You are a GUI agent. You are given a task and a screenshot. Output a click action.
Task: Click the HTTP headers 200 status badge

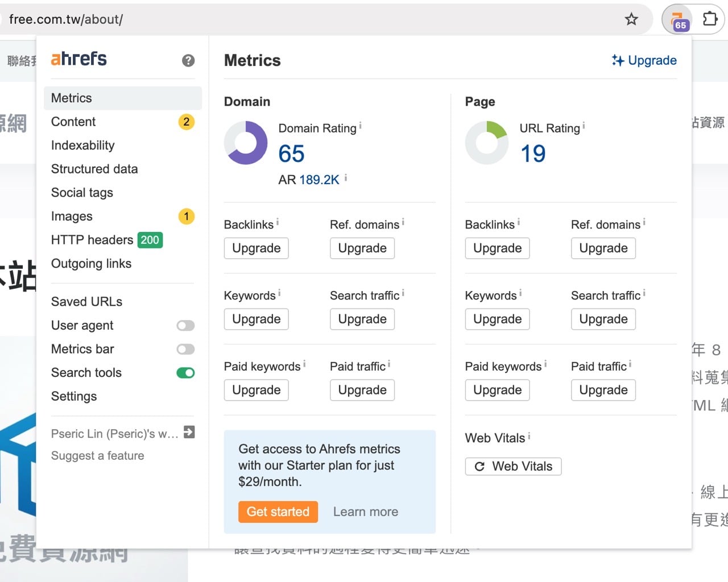[x=150, y=240]
